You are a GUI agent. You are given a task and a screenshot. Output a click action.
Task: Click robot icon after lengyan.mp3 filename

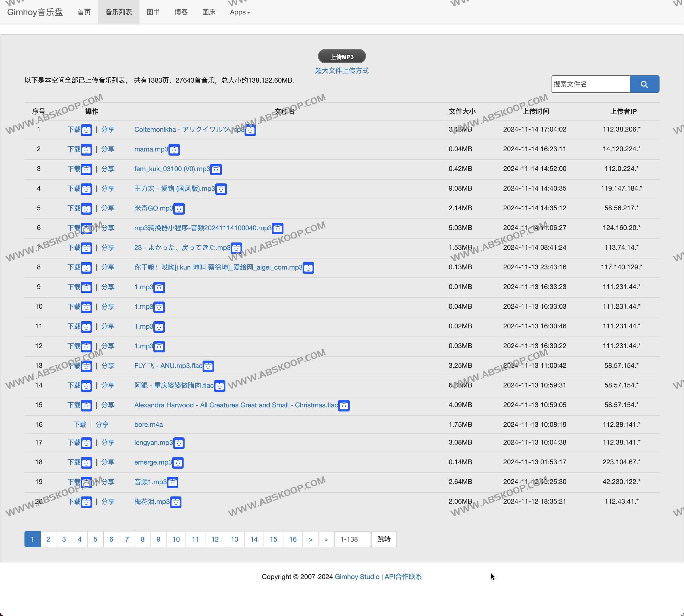coord(179,443)
